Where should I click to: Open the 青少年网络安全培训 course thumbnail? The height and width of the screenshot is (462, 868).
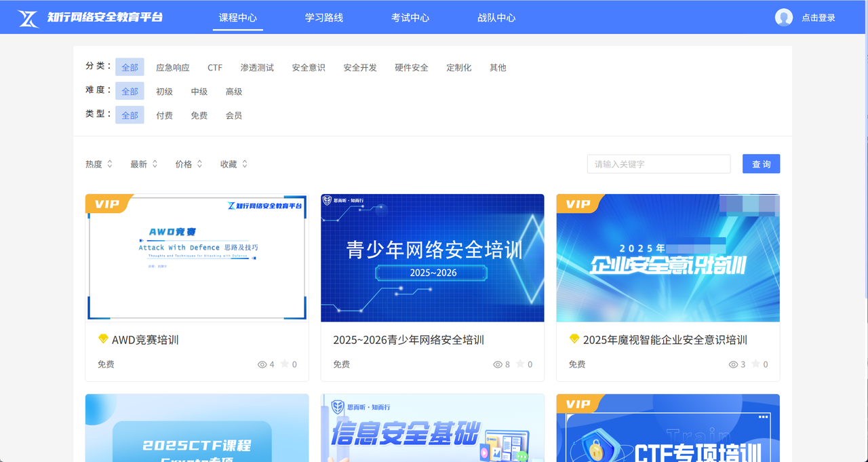pyautogui.click(x=433, y=258)
